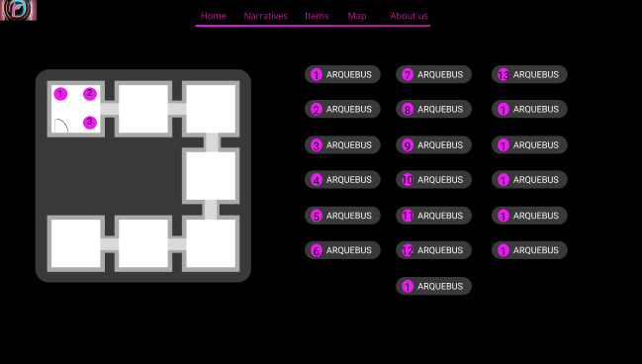Switch to the Map page

(x=357, y=16)
